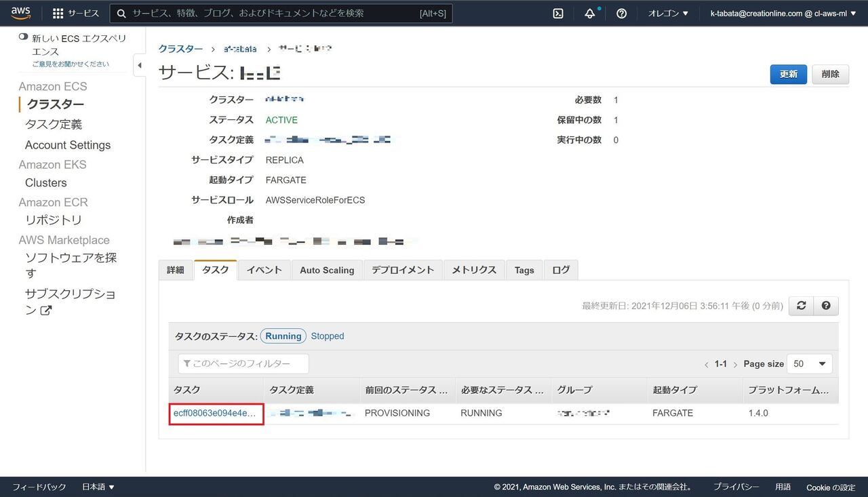The width and height of the screenshot is (868, 497).
Task: Open the プライバシー footer link
Action: (x=736, y=487)
